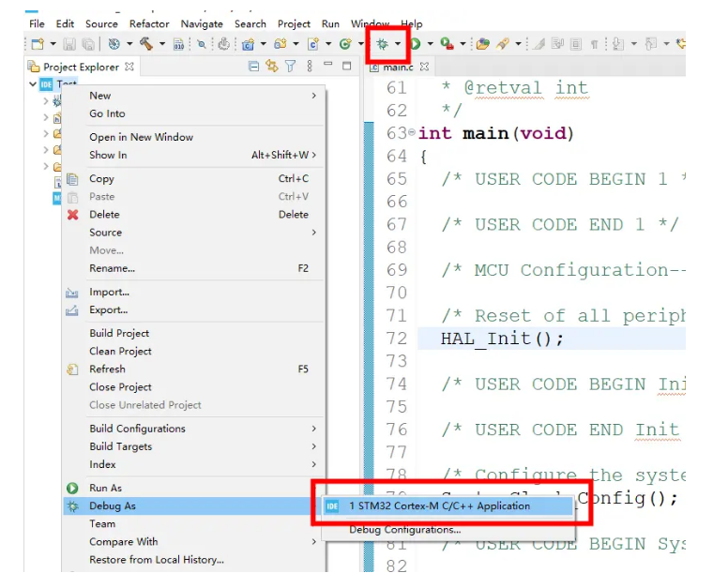Click the Save toolbar icon
The image size is (728, 573).
coord(69,44)
